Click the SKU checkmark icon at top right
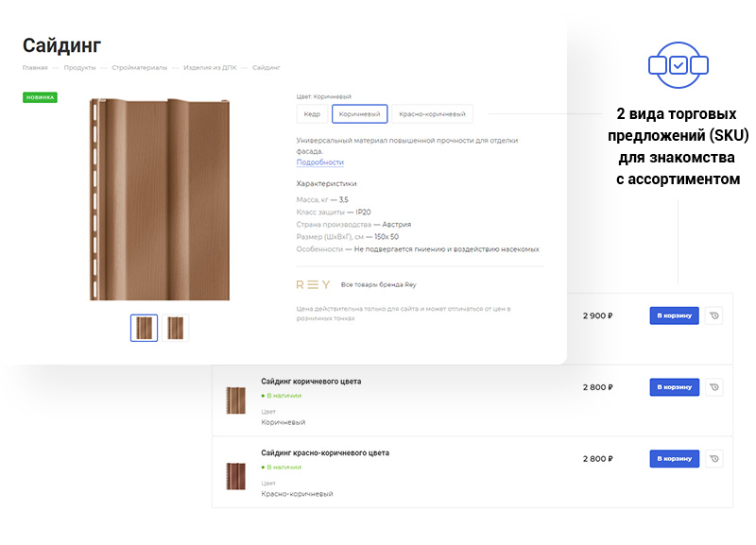 (x=678, y=64)
